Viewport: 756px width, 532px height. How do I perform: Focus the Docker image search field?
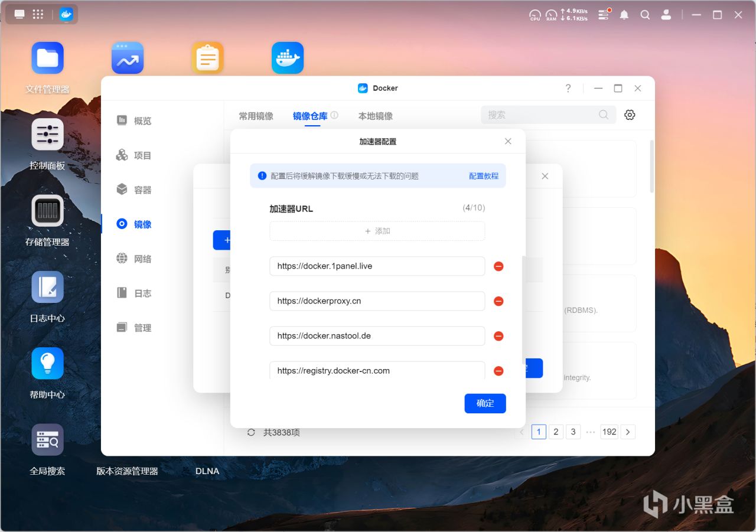pyautogui.click(x=549, y=115)
